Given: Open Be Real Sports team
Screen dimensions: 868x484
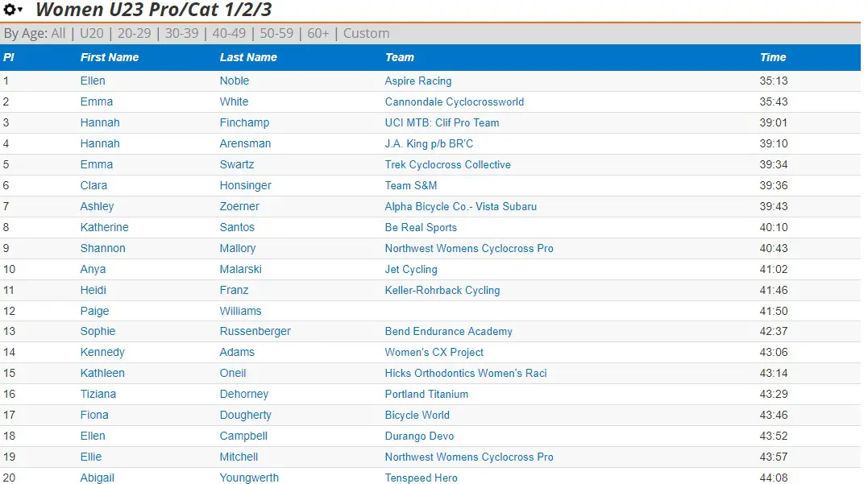Looking at the screenshot, I should point(421,227).
